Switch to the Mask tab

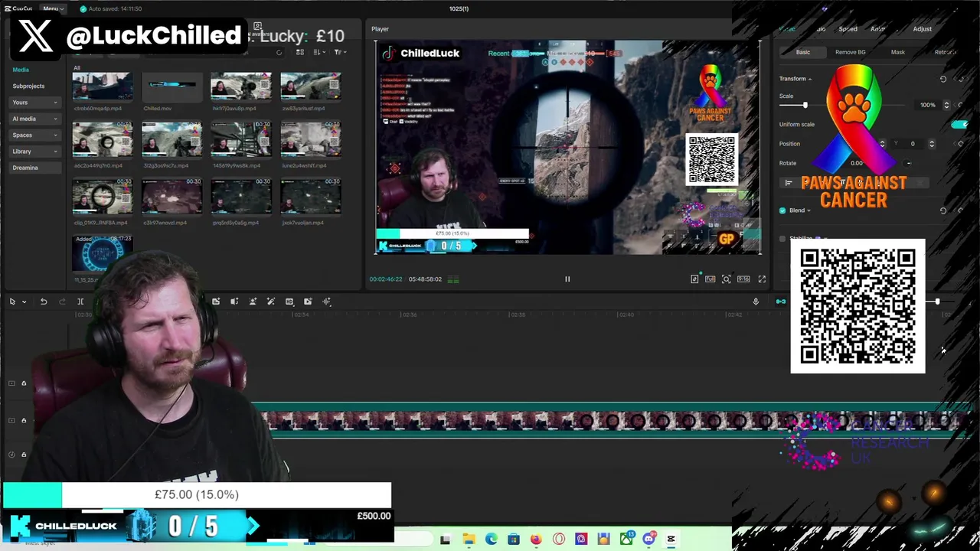(897, 52)
